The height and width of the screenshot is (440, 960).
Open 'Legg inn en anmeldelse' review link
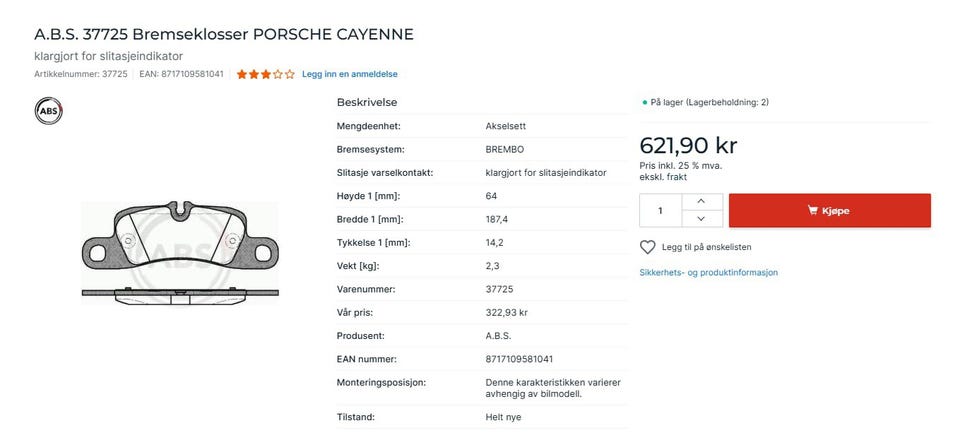(350, 74)
